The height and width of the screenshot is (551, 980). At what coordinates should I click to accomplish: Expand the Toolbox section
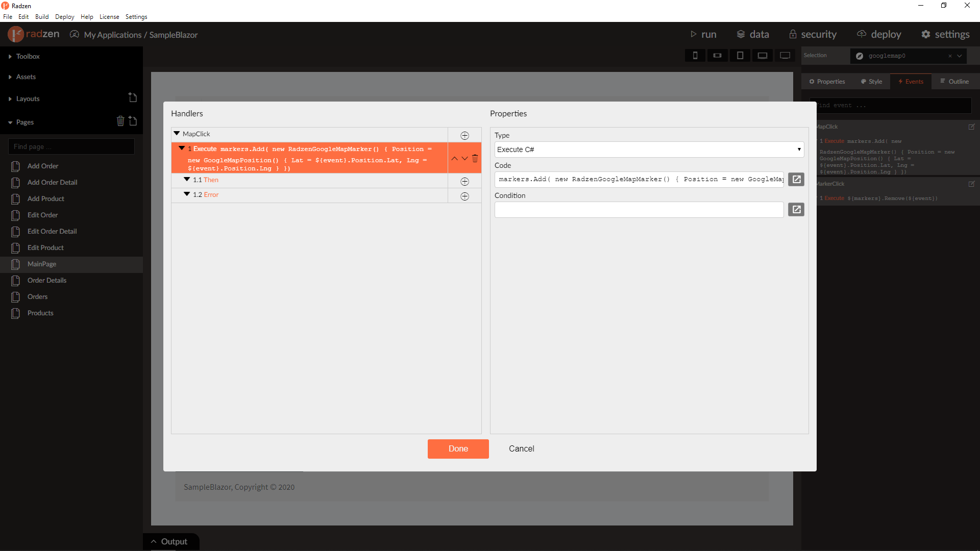(x=10, y=57)
